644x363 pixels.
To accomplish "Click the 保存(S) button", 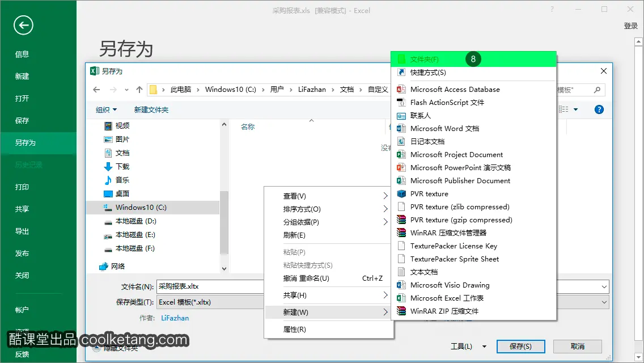I will 520,347.
